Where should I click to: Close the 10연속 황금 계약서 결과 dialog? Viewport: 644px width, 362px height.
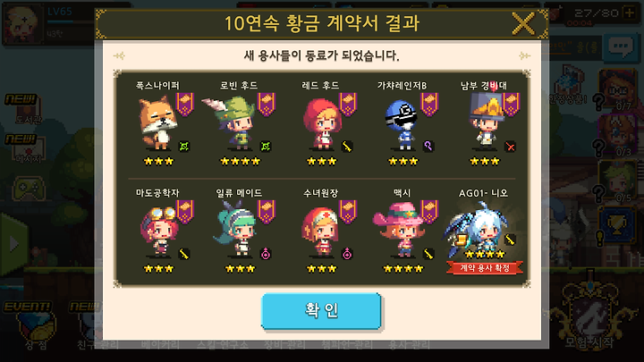click(523, 23)
